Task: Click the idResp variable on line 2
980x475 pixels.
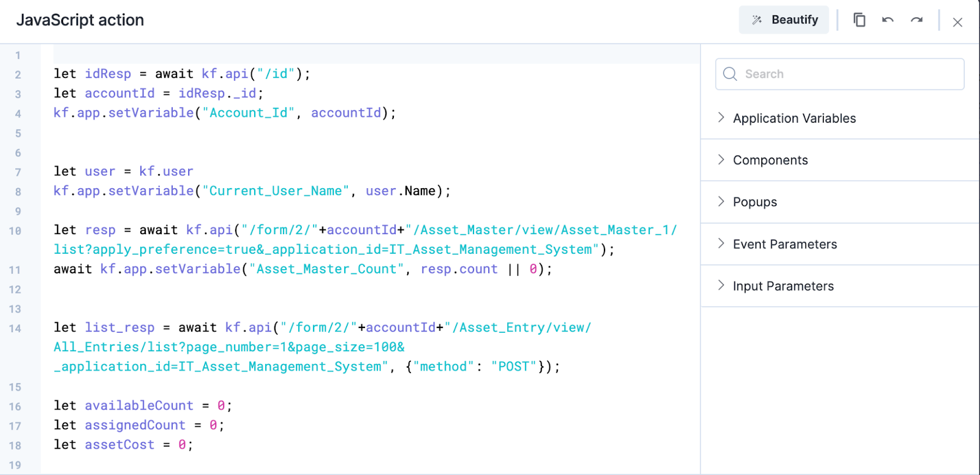Action: click(x=108, y=74)
